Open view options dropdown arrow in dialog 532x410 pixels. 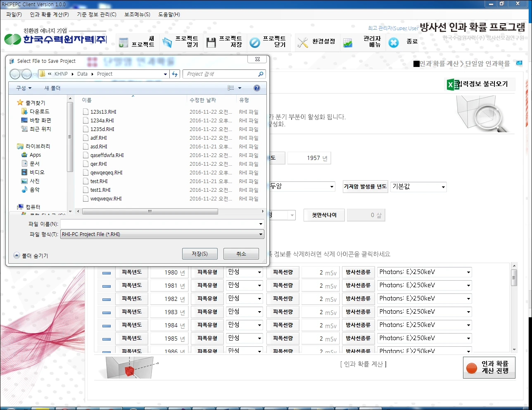pos(240,88)
